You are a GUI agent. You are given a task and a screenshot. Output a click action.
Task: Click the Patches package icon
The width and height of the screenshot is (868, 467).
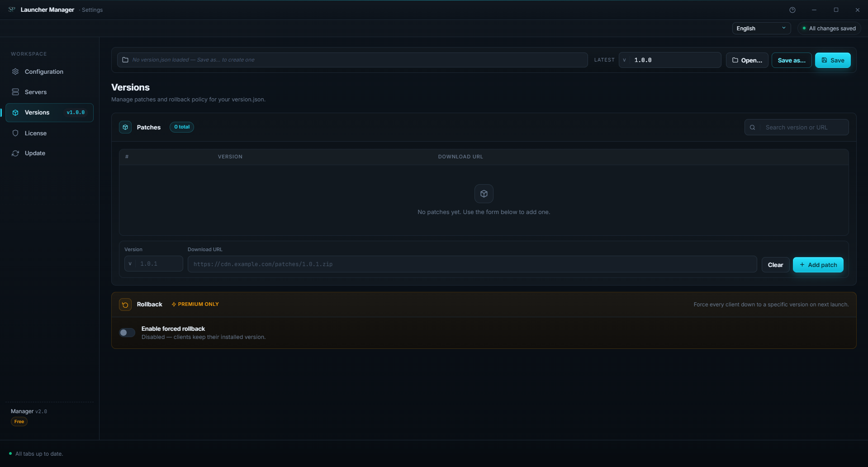(125, 127)
